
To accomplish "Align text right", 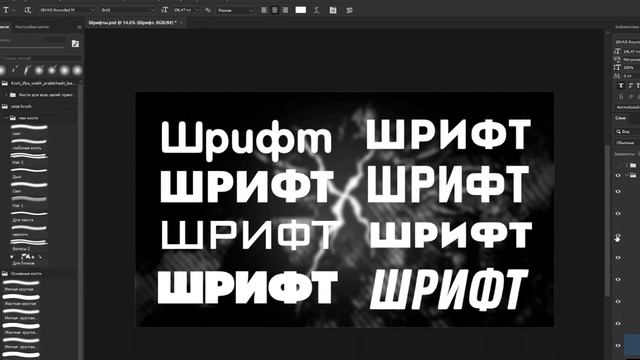I will (x=285, y=10).
